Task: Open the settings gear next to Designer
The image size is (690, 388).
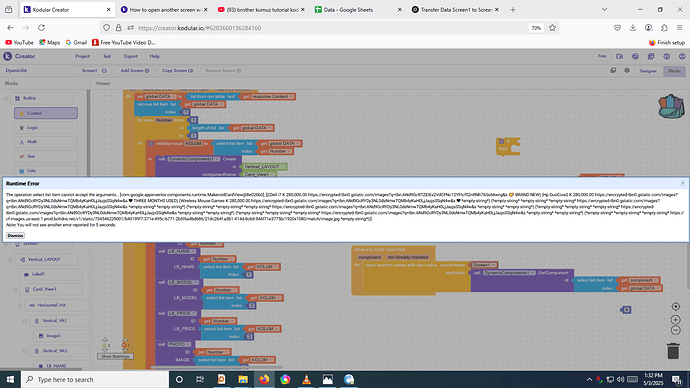Action: pos(627,70)
